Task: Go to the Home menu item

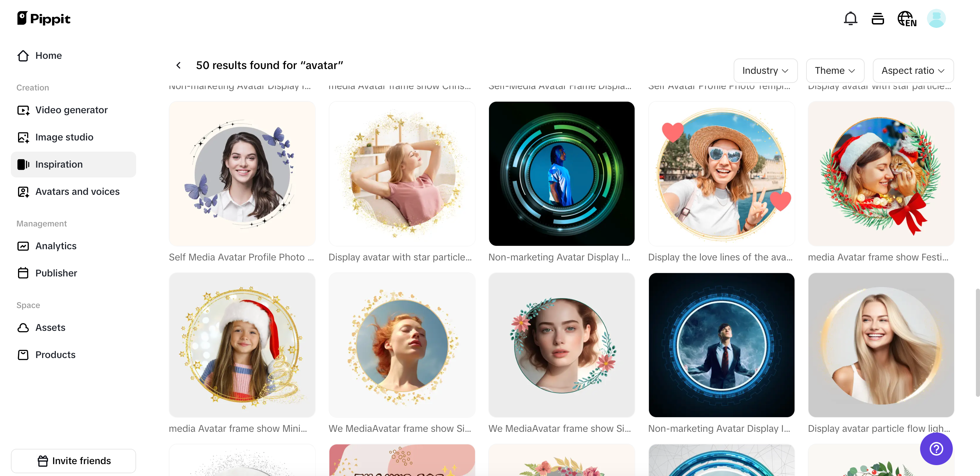Action: [x=48, y=55]
